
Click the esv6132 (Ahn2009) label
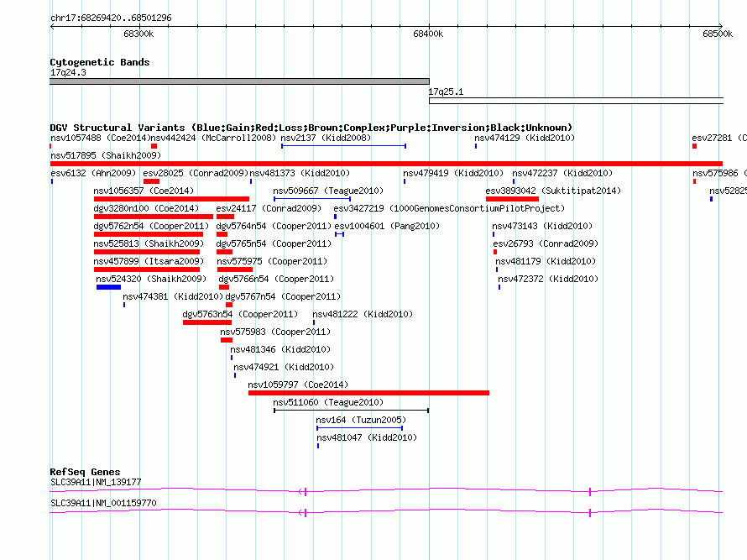[93, 173]
